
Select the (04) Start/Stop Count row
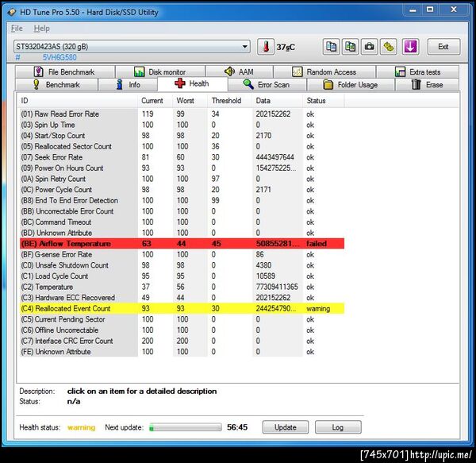coord(182,136)
